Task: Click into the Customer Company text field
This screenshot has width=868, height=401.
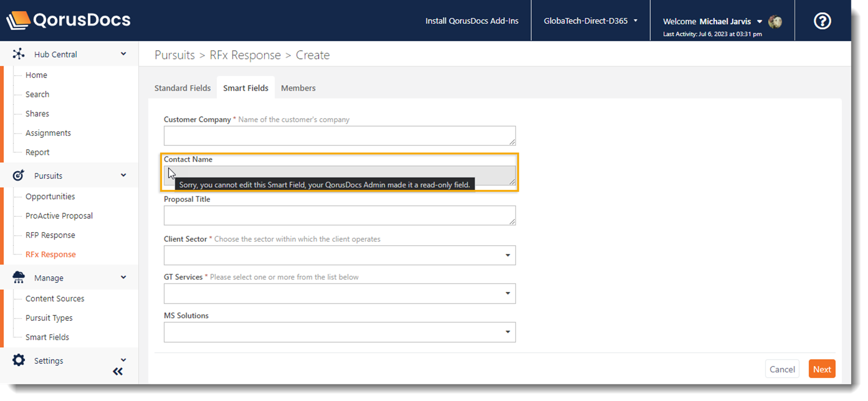Action: click(x=339, y=136)
